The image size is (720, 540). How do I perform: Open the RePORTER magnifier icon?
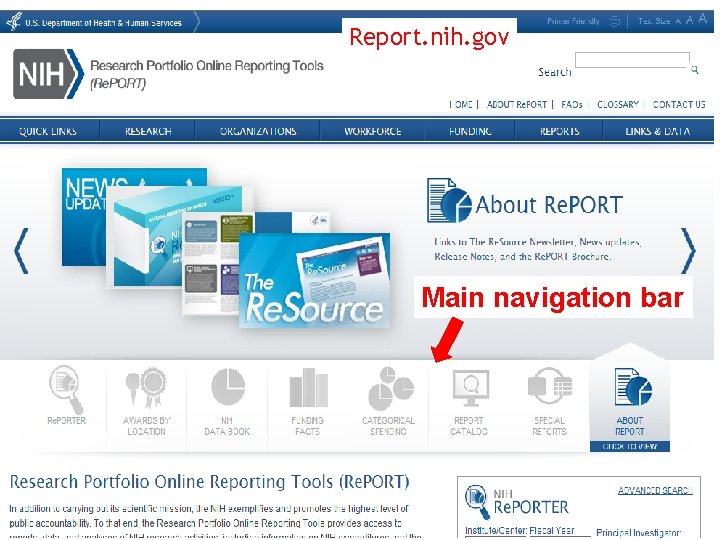pyautogui.click(x=66, y=389)
